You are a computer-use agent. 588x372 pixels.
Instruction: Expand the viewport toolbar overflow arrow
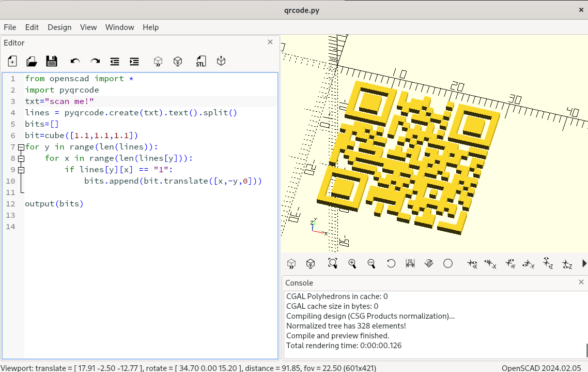tap(584, 263)
